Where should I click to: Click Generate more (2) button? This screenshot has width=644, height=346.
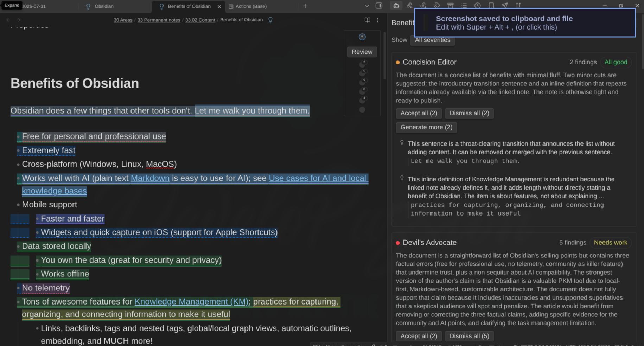(x=426, y=127)
